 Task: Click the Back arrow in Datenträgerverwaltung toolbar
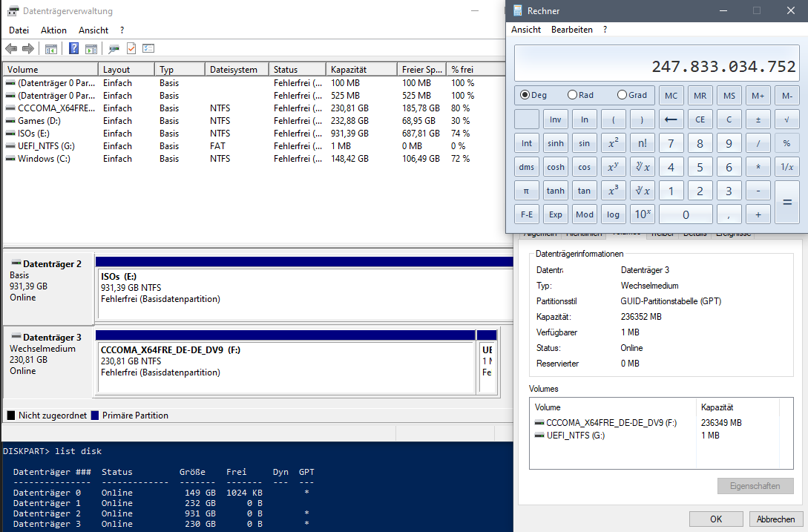pos(11,48)
